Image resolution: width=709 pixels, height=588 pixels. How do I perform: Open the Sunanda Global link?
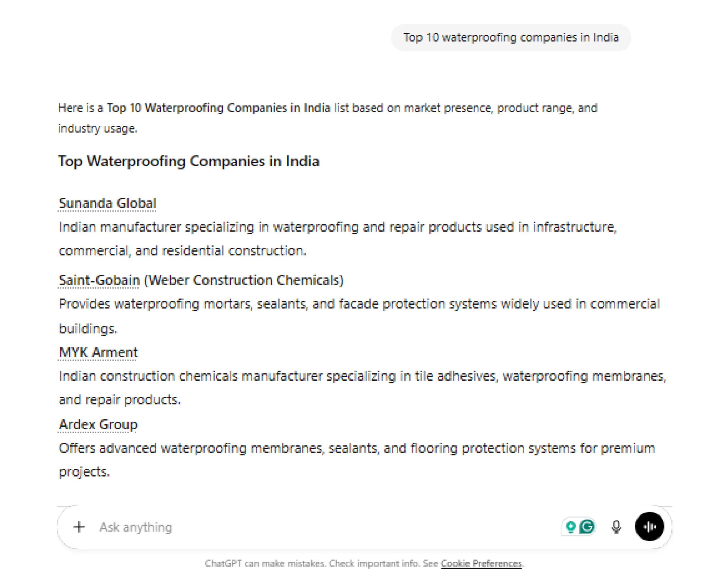tap(107, 203)
